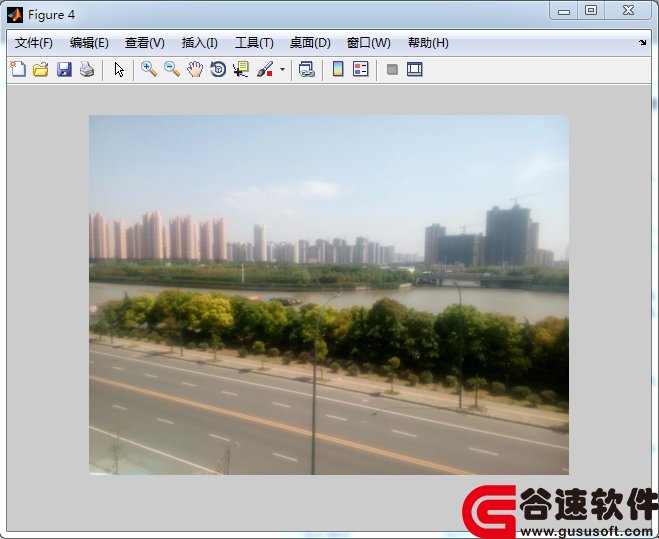This screenshot has height=539, width=659.
Task: Minimize the Figure 4 window
Action: 564,11
